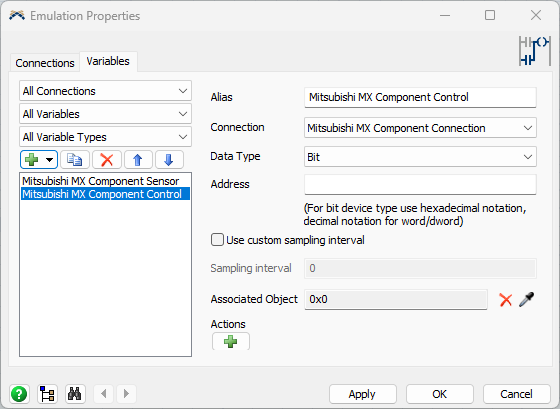Clear Associated Object with the red X

(x=506, y=300)
